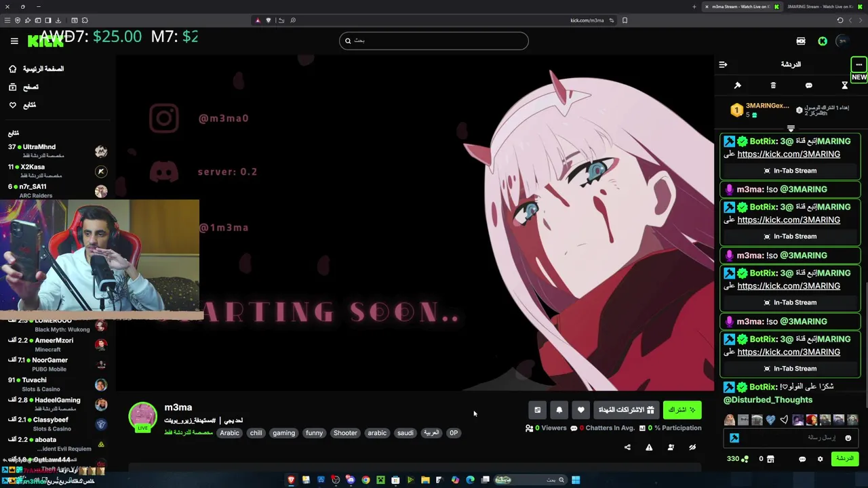Viewport: 868px width, 488px height.
Task: Open X2Kasa channel in sidebar
Action: 57,171
